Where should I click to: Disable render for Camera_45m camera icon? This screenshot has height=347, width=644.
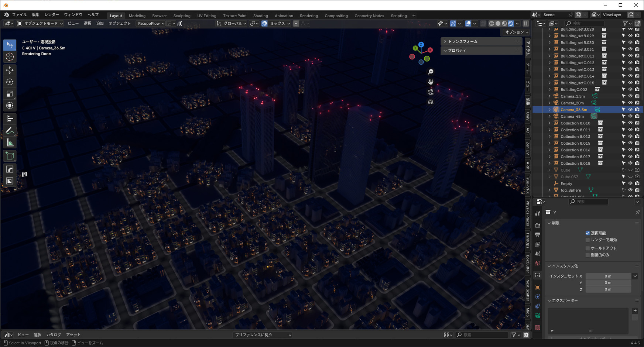[637, 116]
